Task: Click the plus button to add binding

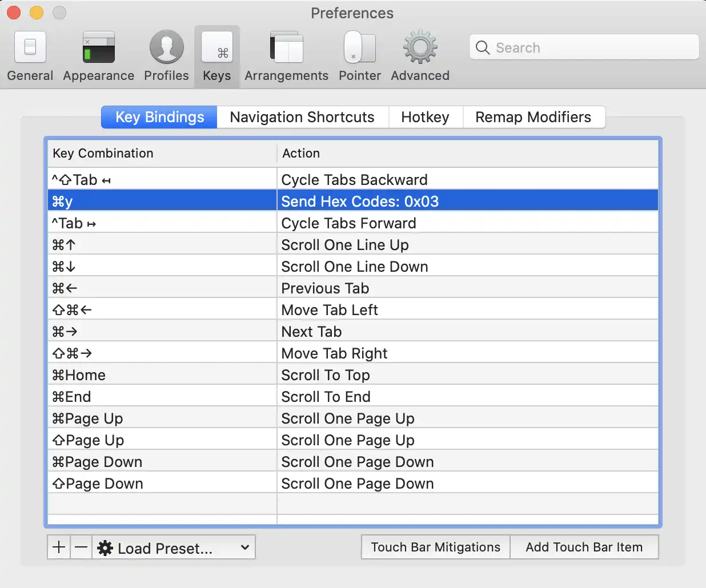Action: [x=59, y=547]
